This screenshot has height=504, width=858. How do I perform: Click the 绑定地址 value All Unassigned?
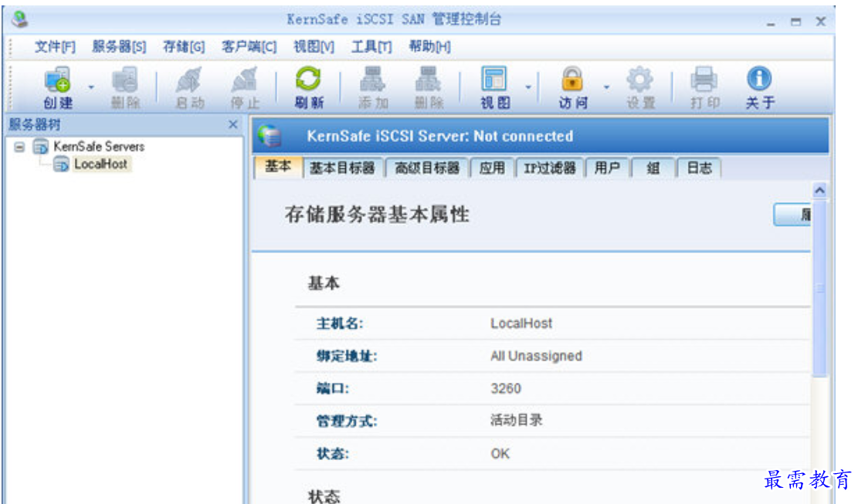click(x=536, y=356)
